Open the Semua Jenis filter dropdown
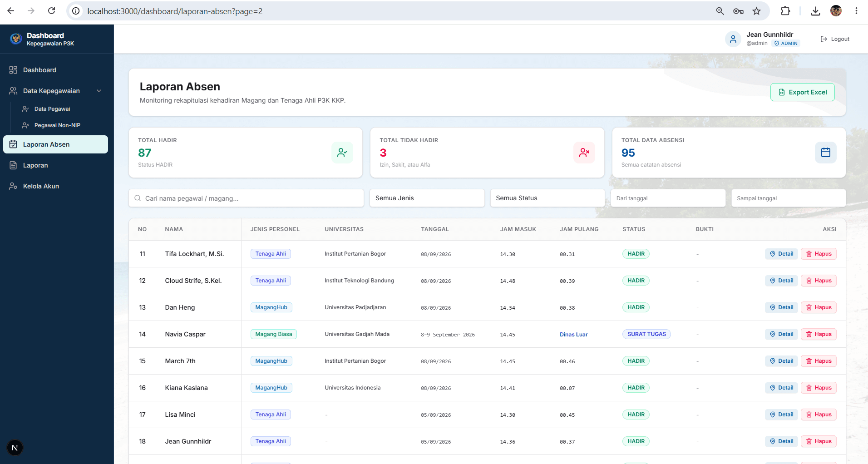 click(427, 198)
